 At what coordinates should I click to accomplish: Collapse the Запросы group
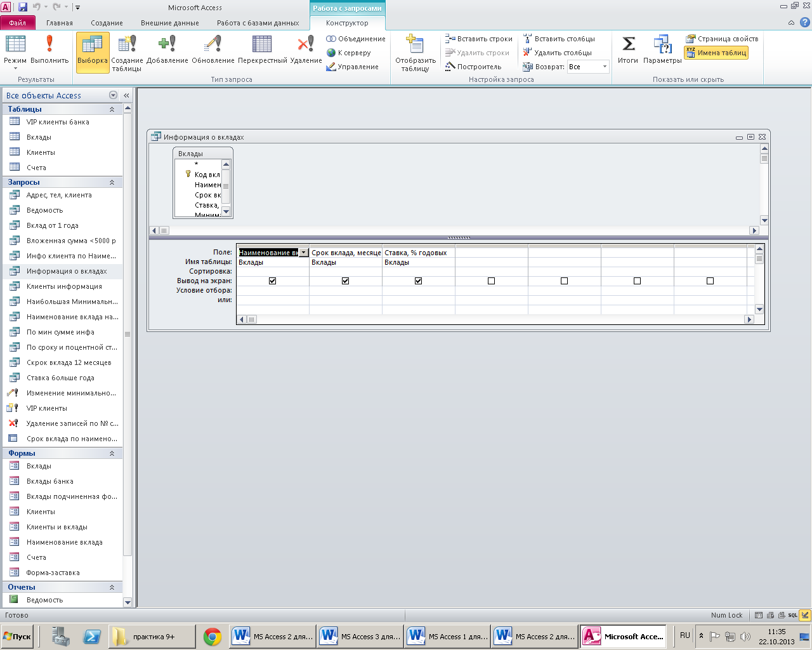(x=112, y=182)
